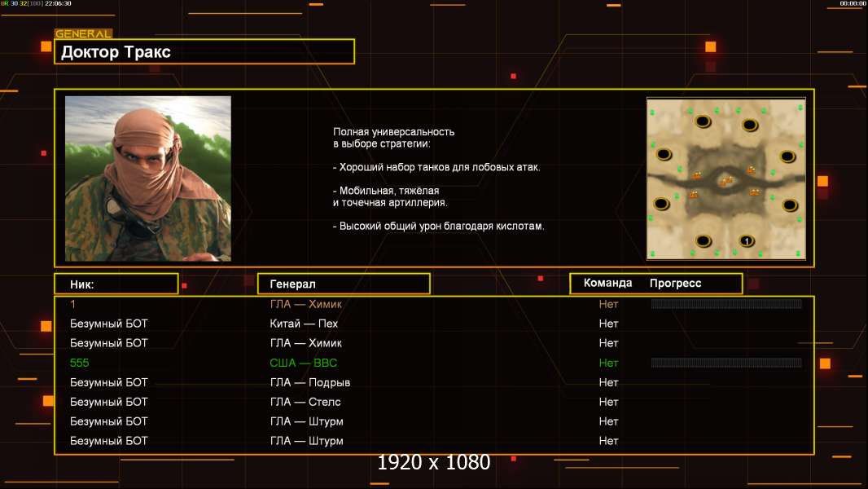Screen dimensions: 868x489
Task: Select the Доктор Тракс title field
Action: point(204,51)
